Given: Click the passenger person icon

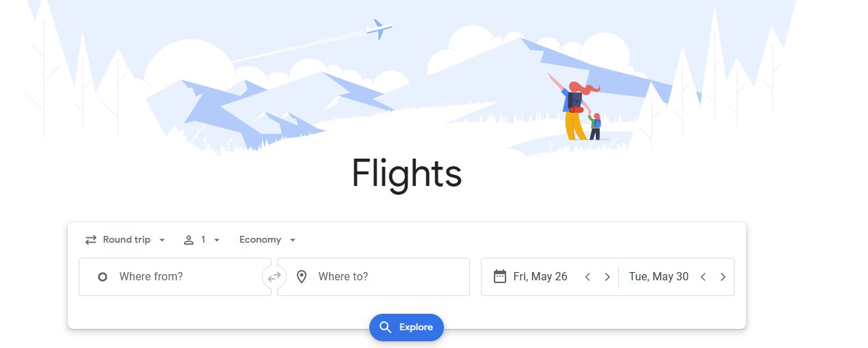Looking at the screenshot, I should click(189, 240).
